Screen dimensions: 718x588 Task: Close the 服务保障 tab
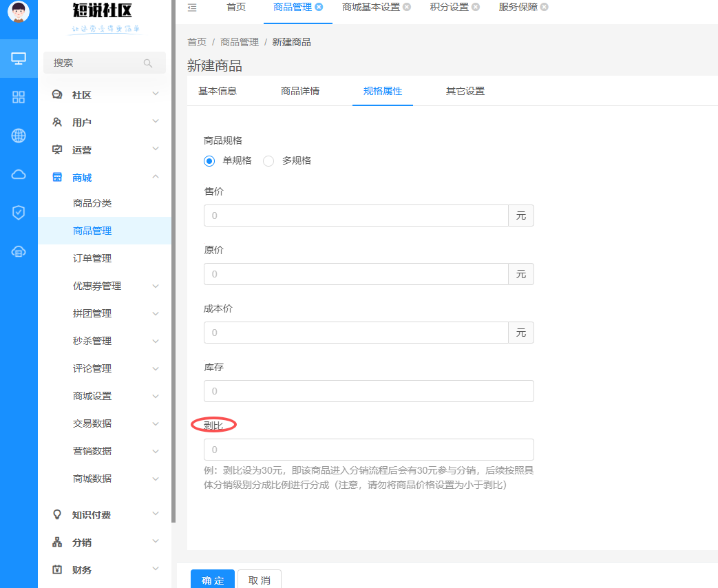pos(544,7)
